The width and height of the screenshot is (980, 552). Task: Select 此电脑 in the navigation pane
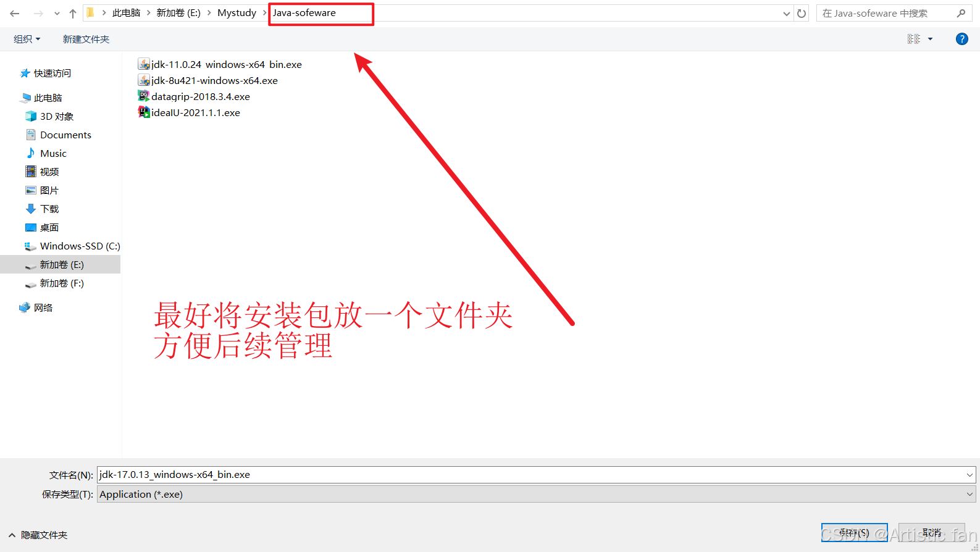[x=48, y=98]
